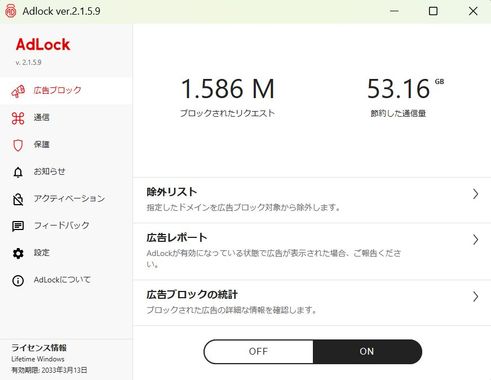491x380 pixels.
Task: Open the フィードバック menu label
Action: pos(62,225)
